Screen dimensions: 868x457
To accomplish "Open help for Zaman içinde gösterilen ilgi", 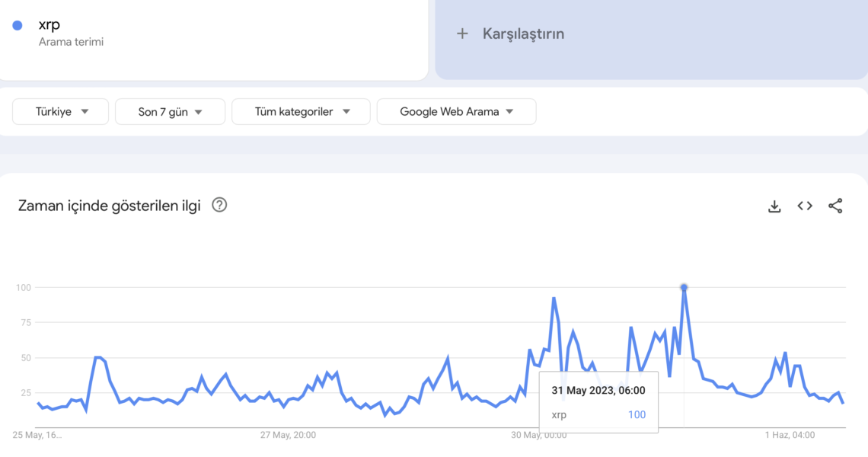I will [x=219, y=205].
